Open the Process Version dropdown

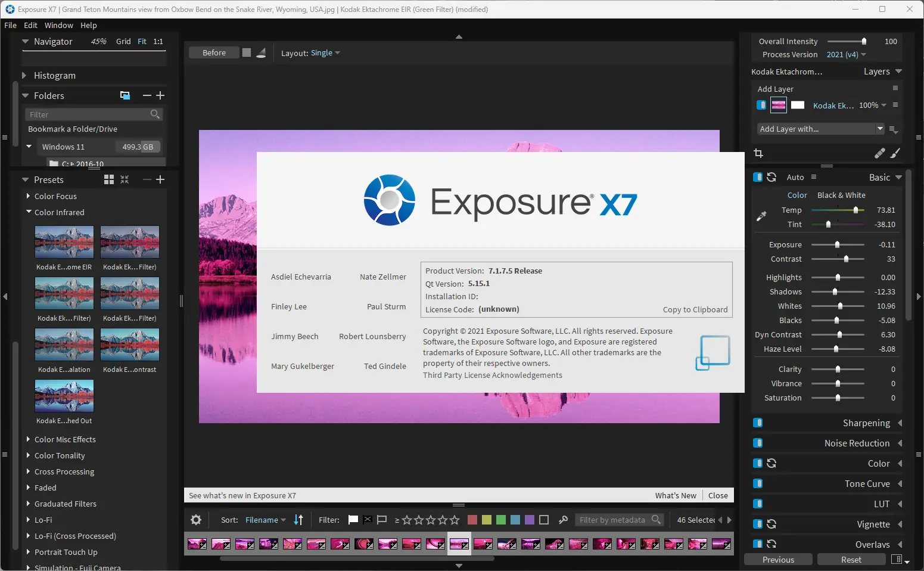[x=847, y=54]
